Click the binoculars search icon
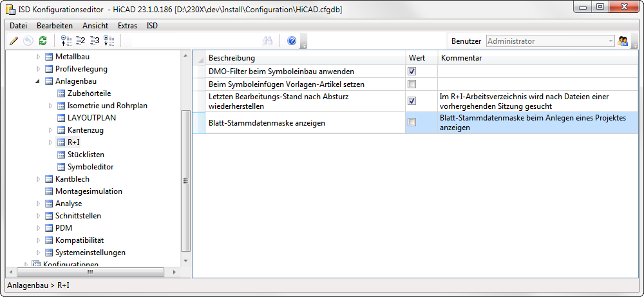Image resolution: width=644 pixels, height=297 pixels. 268,41
